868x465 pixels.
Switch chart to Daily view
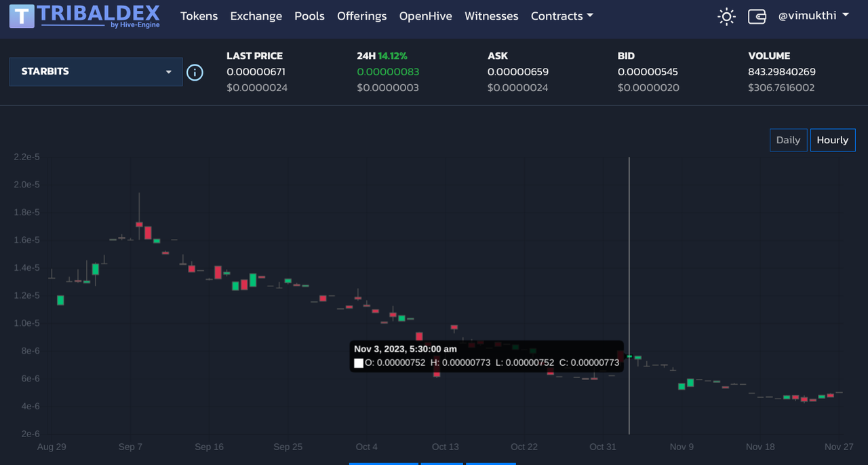[788, 140]
